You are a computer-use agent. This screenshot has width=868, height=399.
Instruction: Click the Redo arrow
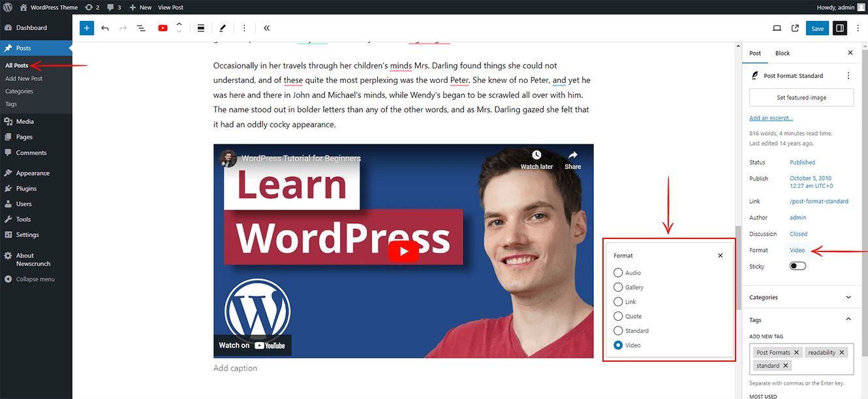123,28
